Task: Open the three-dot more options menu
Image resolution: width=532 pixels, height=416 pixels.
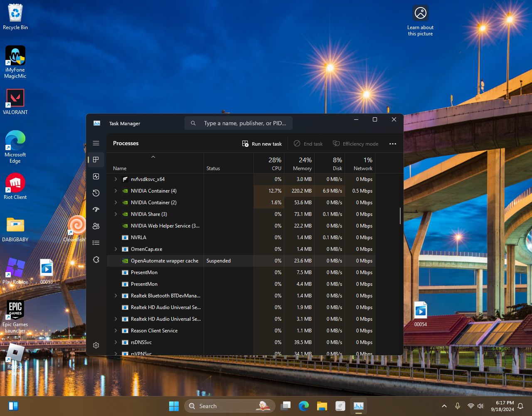Action: 392,144
